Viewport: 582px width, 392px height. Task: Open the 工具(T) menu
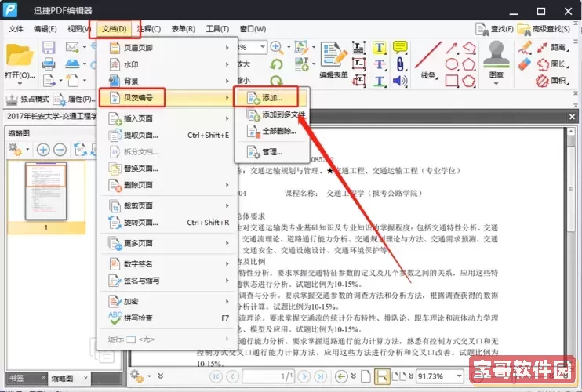[217, 29]
